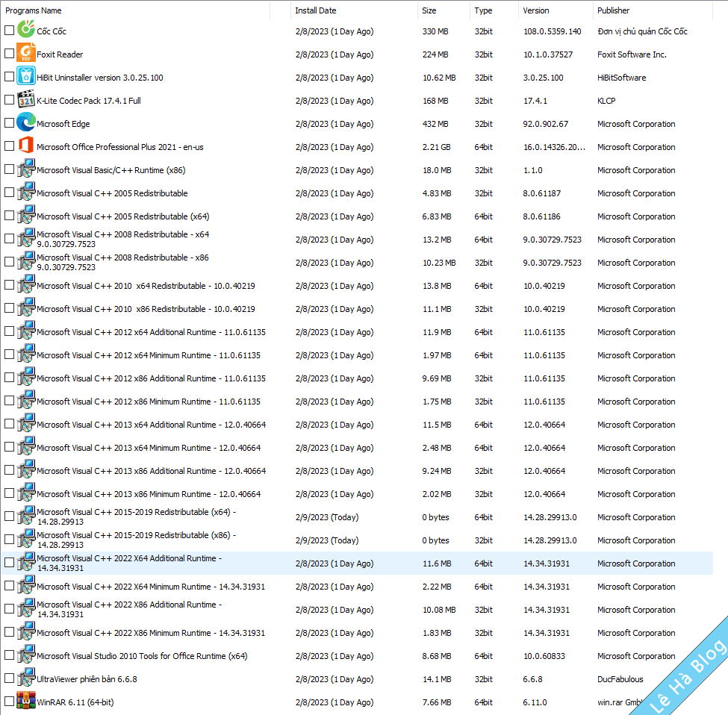Click the Microsoft Edge icon

[x=25, y=123]
